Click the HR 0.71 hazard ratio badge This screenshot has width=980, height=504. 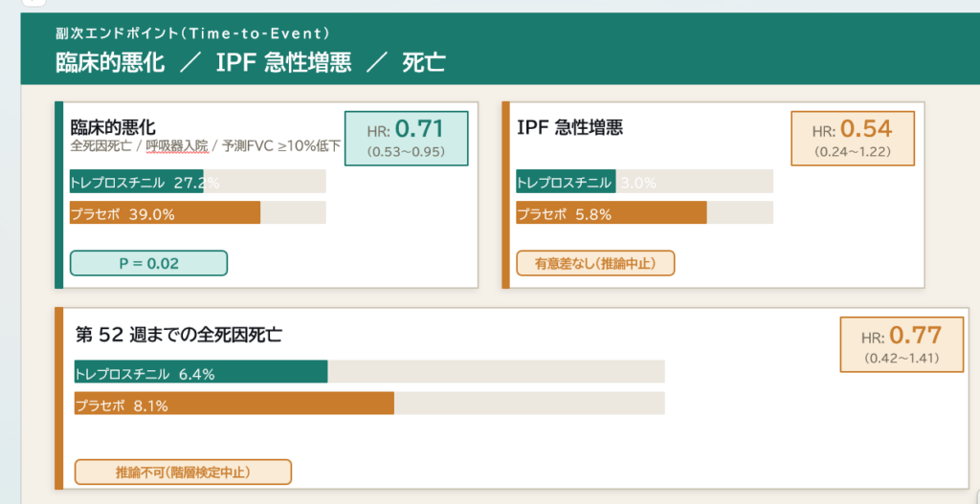pyautogui.click(x=406, y=138)
